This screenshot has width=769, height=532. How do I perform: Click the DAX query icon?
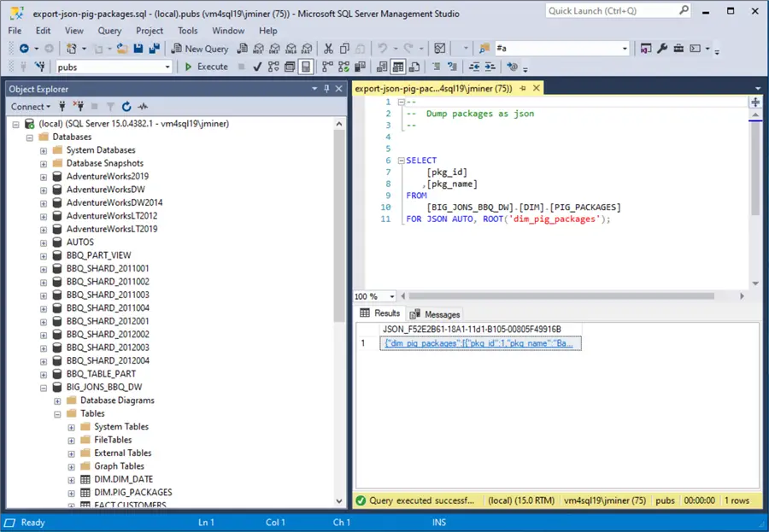tap(307, 48)
